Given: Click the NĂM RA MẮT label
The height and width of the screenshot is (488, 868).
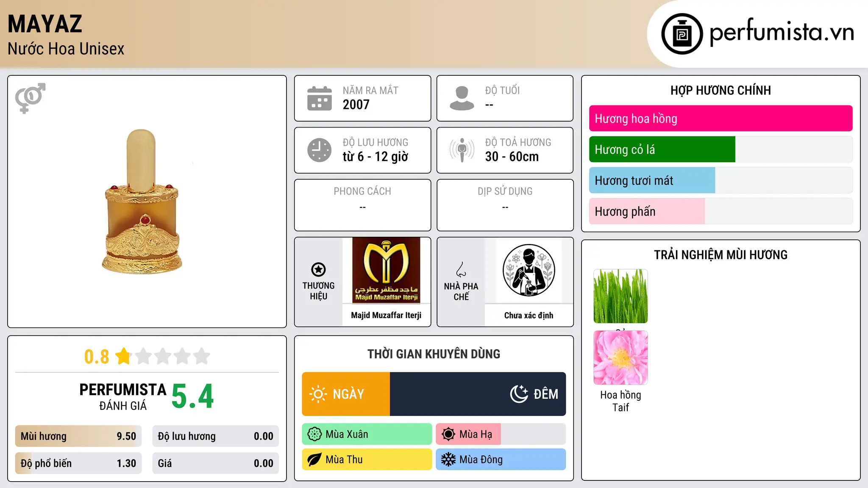Looking at the screenshot, I should coord(370,90).
